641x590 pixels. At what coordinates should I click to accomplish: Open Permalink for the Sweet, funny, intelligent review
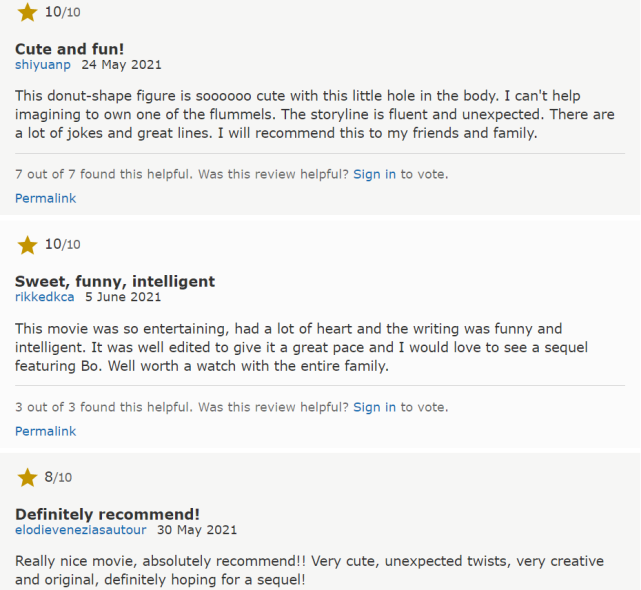point(45,431)
